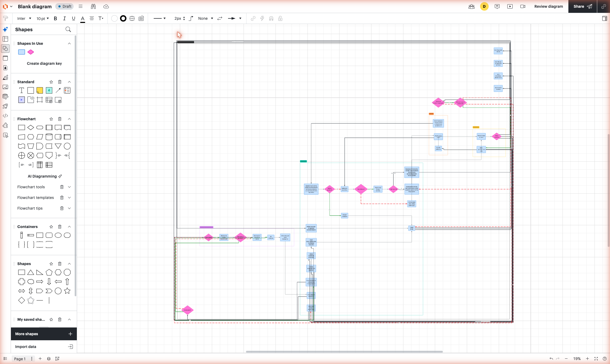Click the line width stepper
The height and width of the screenshot is (364, 610).
pyautogui.click(x=184, y=18)
